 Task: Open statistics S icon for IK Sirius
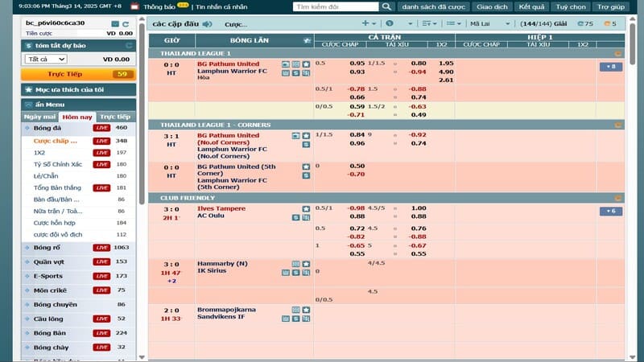tap(295, 273)
